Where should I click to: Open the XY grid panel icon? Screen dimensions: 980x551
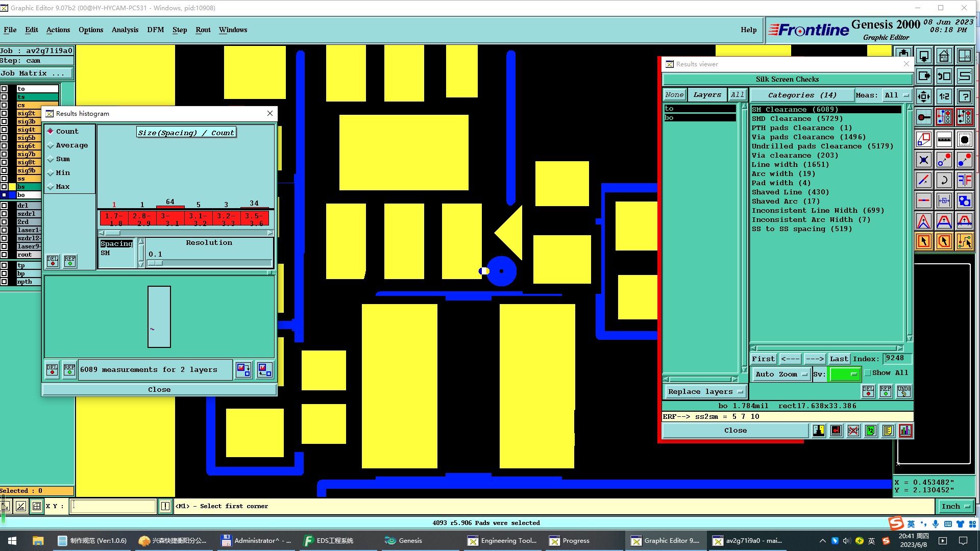[x=964, y=56]
